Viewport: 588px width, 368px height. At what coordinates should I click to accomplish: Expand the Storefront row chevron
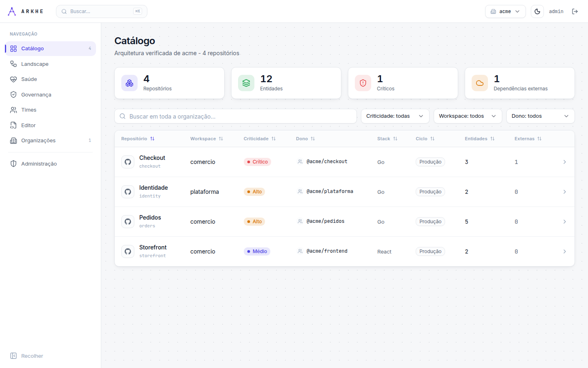pos(565,251)
